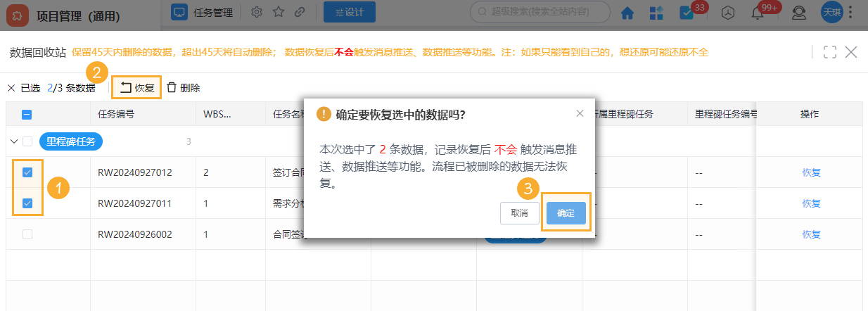Toggle fullscreen for the recycle bin panel

coord(830,51)
